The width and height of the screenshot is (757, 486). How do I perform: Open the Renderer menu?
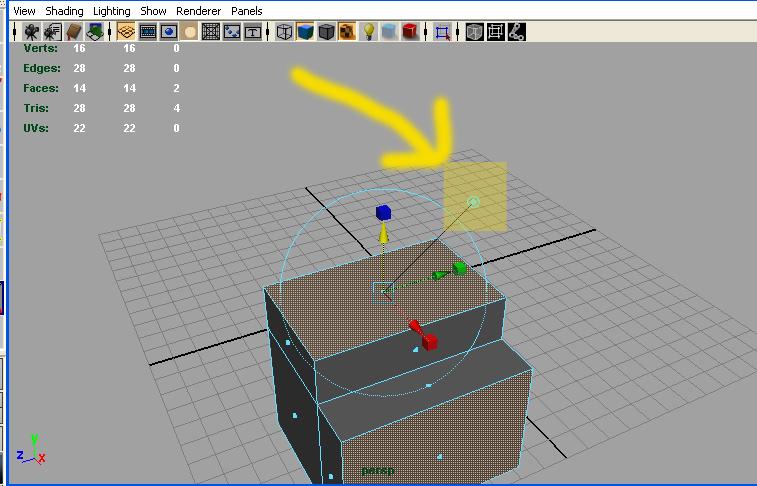tap(198, 11)
